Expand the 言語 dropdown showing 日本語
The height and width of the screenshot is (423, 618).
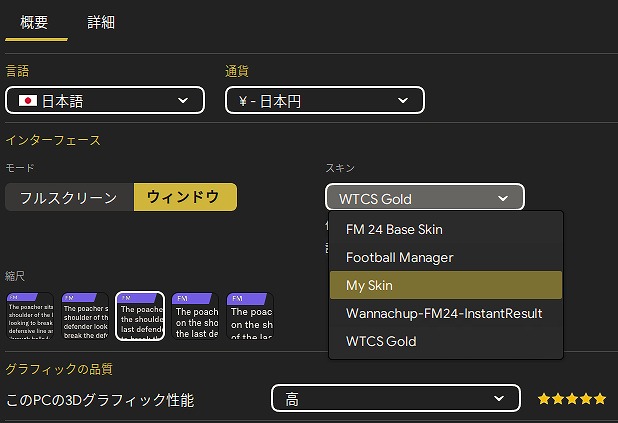pos(105,100)
